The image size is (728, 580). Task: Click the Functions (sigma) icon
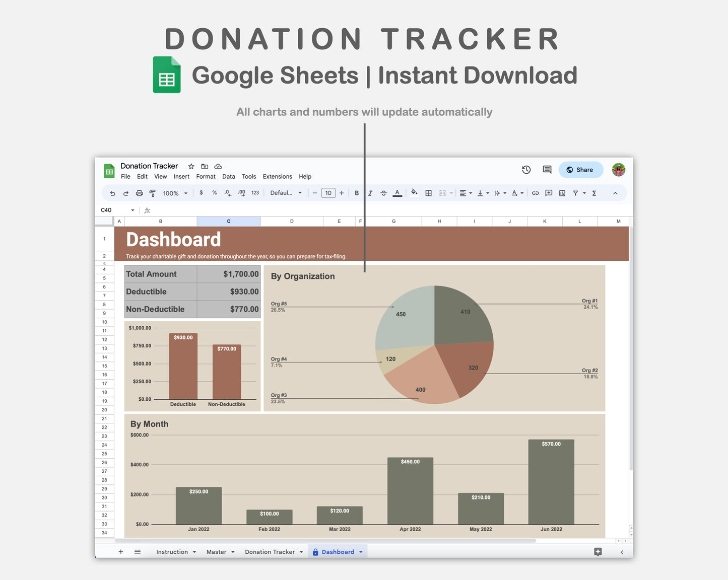pos(594,193)
